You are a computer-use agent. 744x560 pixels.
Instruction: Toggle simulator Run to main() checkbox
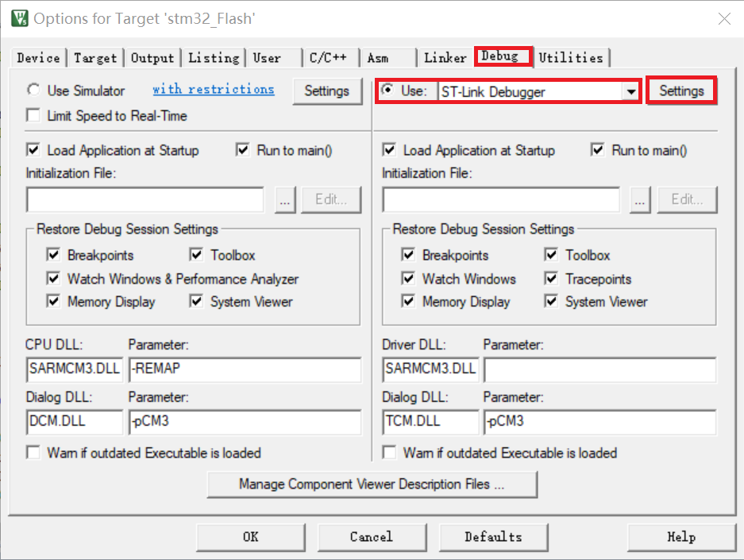point(242,150)
